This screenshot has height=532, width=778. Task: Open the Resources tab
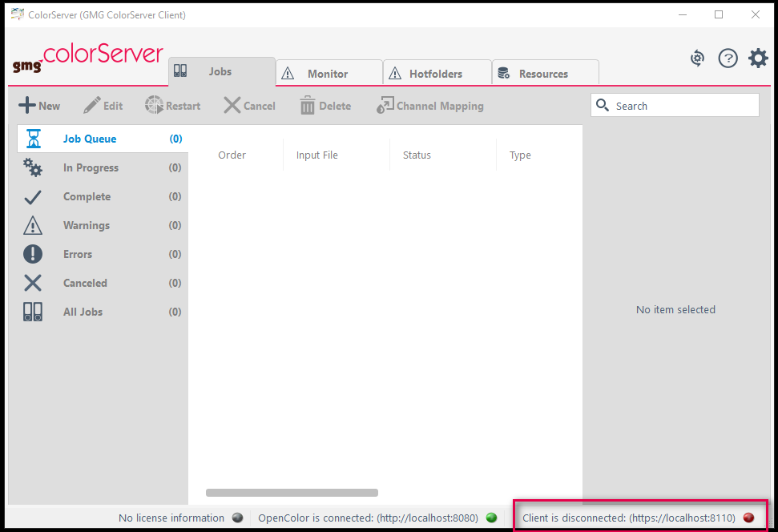546,74
